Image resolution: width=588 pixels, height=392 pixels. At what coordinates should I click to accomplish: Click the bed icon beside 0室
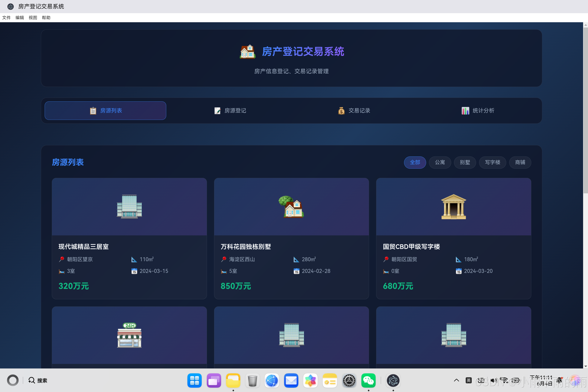[x=386, y=271]
